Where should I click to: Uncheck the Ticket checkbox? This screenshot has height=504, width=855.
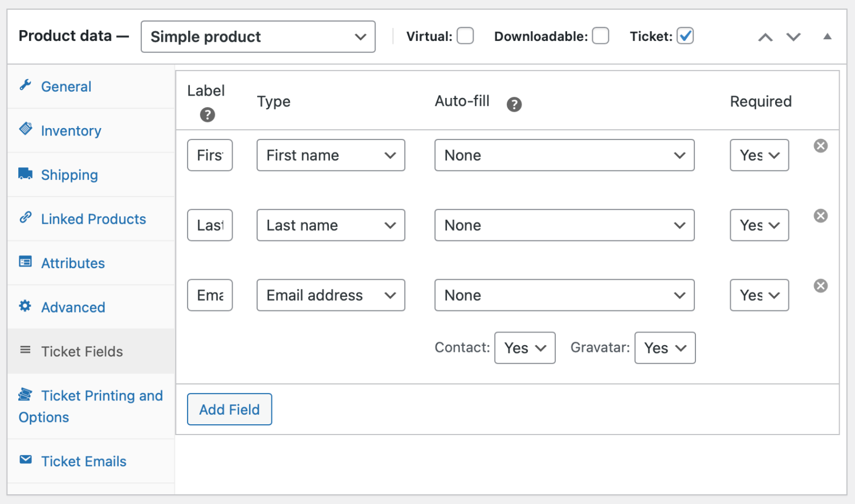pos(686,35)
